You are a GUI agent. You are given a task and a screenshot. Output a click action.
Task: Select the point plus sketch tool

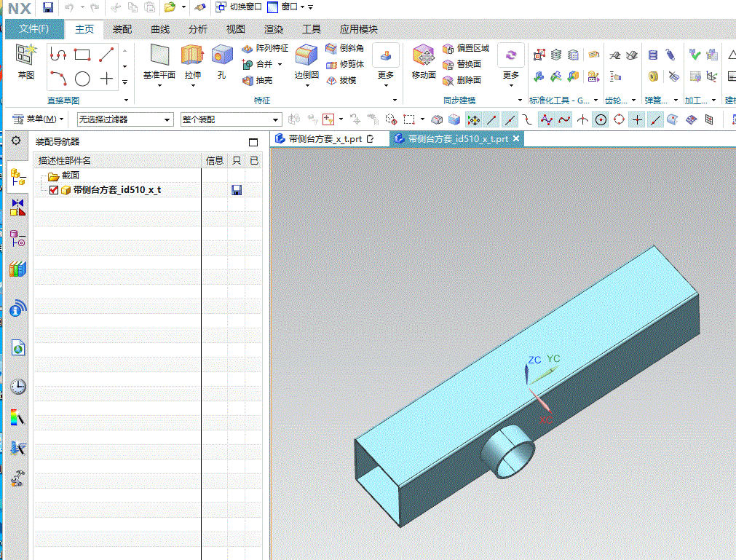[106, 79]
